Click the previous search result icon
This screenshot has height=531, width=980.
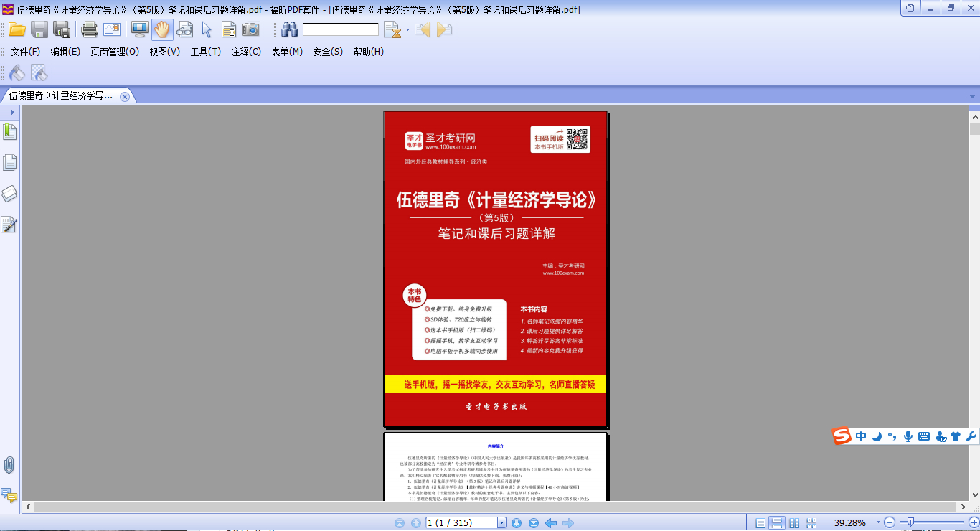point(422,30)
